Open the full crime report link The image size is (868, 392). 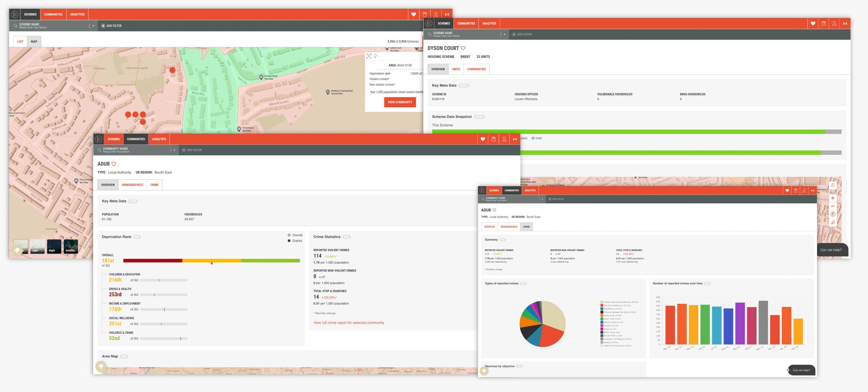pos(349,323)
